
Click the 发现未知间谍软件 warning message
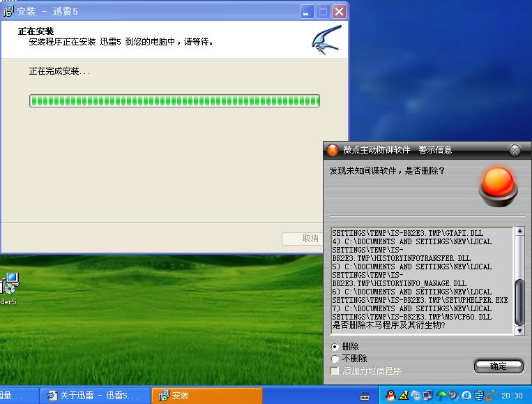[387, 171]
